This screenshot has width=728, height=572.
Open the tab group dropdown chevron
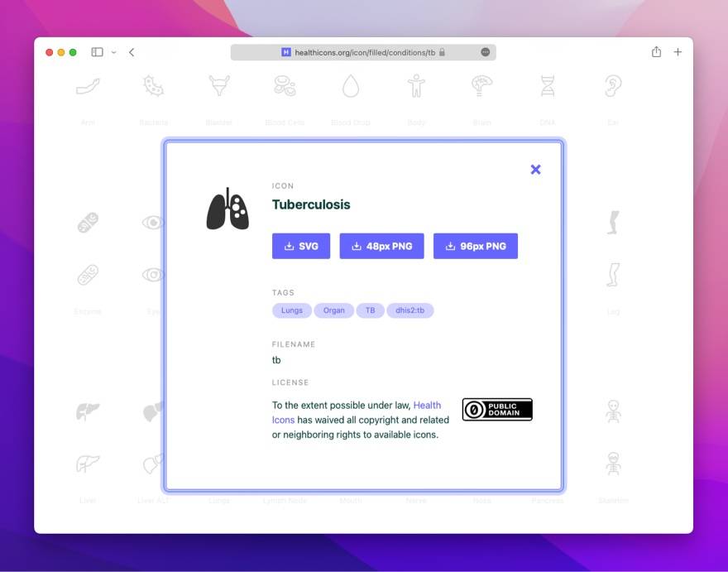coord(114,52)
